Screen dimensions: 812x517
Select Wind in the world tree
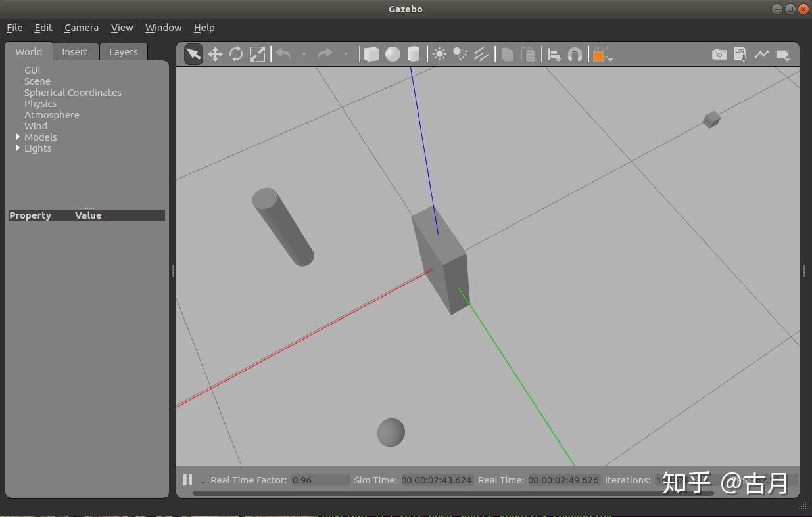36,126
